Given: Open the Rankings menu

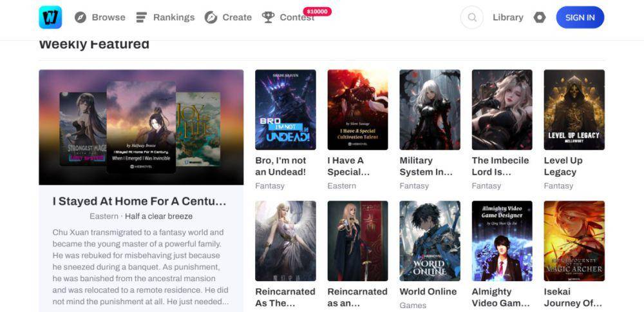Looking at the screenshot, I should click(x=174, y=17).
